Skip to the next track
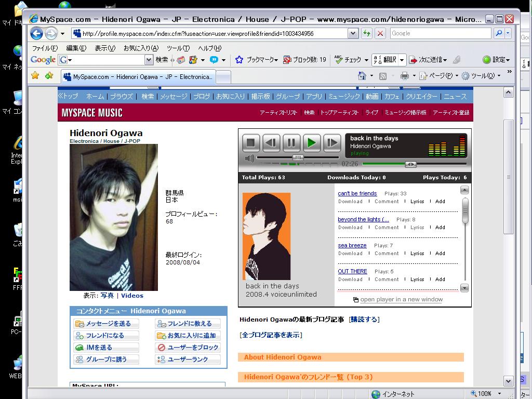The width and height of the screenshot is (532, 399). click(x=331, y=142)
